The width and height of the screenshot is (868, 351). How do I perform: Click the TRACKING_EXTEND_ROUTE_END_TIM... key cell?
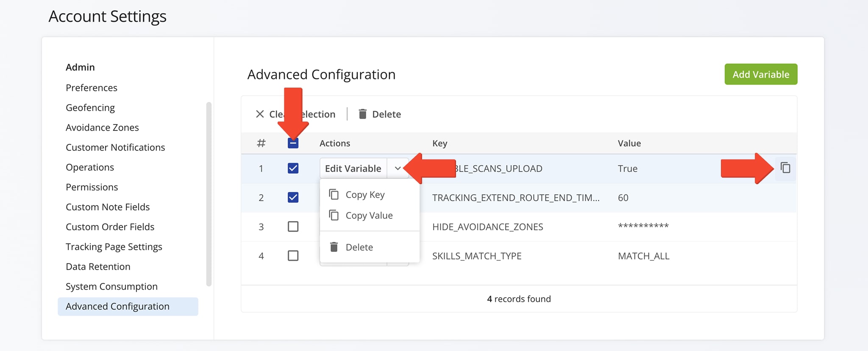point(516,197)
